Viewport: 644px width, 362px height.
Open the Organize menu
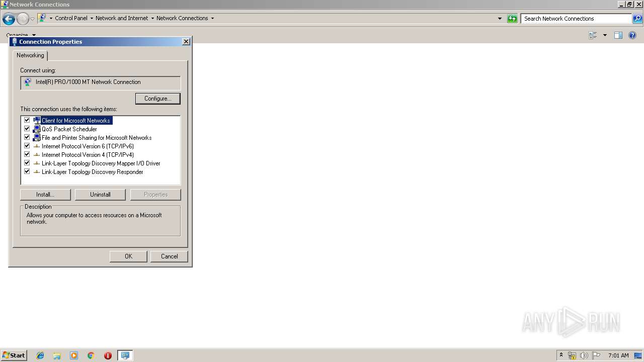tap(21, 35)
